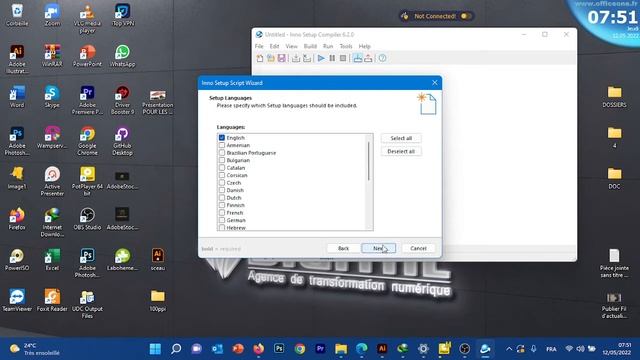Check the Dutch language checkbox
Screen dimensions: 640x360
tap(222, 198)
